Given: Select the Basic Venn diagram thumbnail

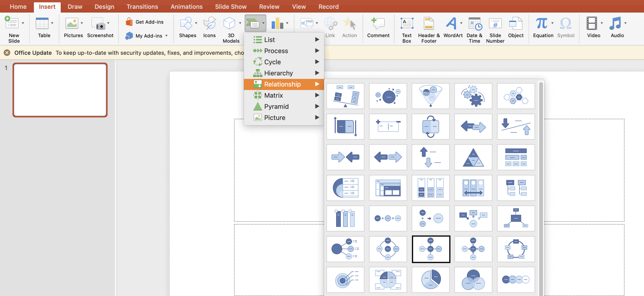Looking at the screenshot, I should click(473, 280).
